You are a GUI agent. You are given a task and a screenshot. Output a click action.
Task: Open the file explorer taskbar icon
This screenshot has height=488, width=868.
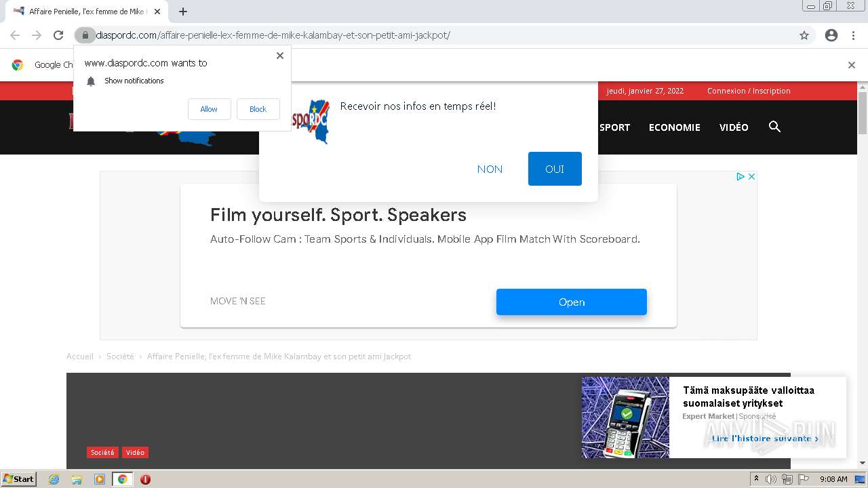pyautogui.click(x=77, y=479)
